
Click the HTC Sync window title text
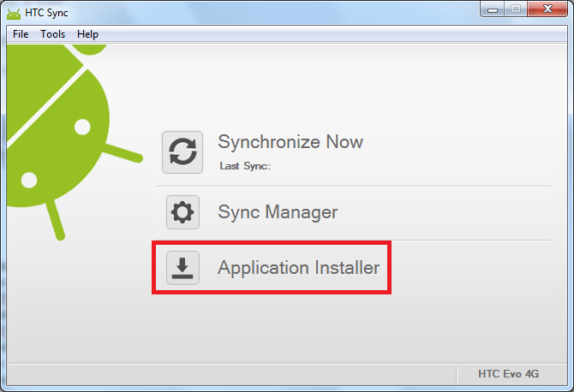click(x=46, y=13)
